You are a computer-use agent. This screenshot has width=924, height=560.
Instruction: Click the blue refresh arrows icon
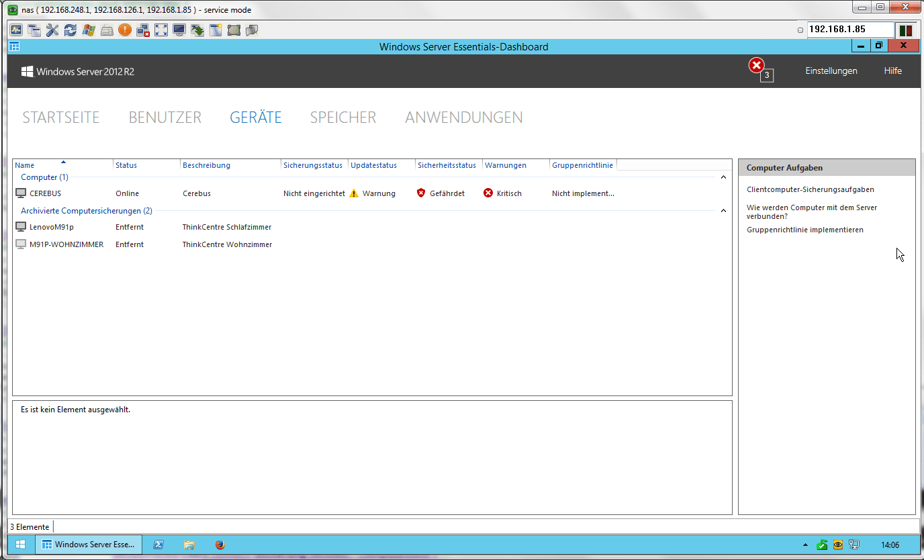click(x=71, y=30)
